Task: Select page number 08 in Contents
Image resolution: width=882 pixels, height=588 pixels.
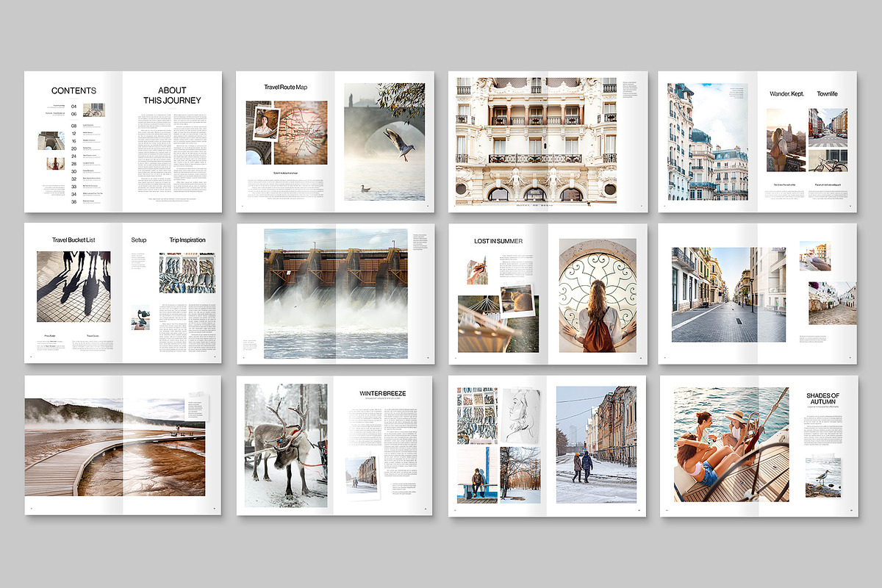Action: click(73, 126)
